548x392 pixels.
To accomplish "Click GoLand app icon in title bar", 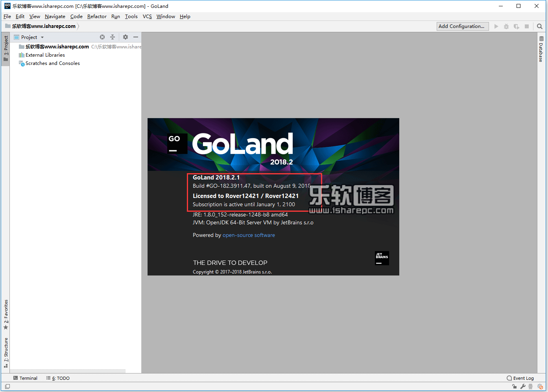I will (7, 6).
